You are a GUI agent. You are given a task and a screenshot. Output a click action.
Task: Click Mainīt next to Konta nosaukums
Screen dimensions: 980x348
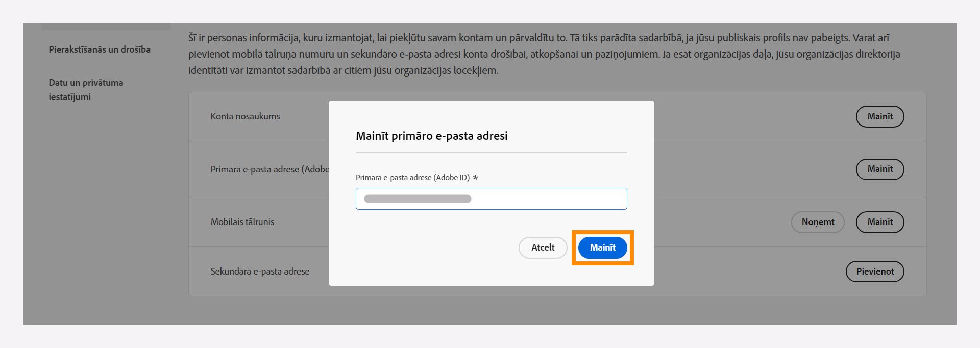[x=879, y=116]
